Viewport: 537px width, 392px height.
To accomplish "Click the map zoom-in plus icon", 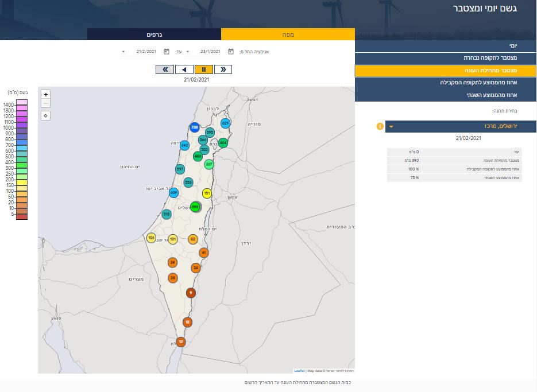I will pyautogui.click(x=46, y=94).
